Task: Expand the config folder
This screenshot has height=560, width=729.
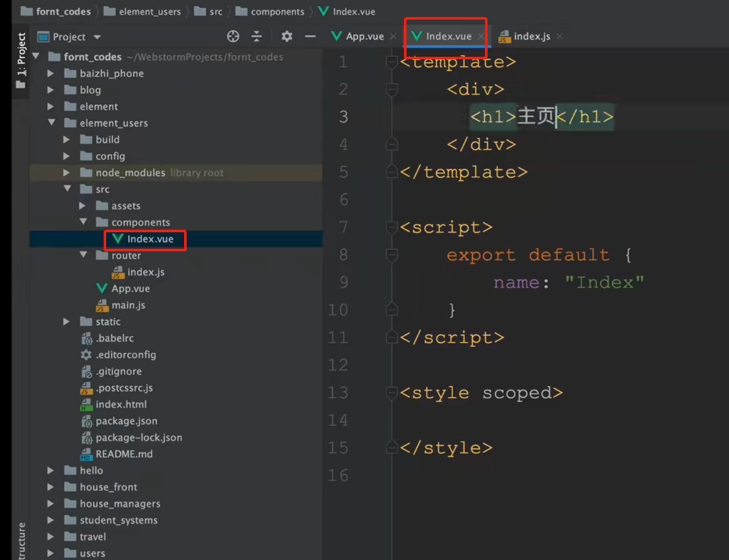Action: 66,156
